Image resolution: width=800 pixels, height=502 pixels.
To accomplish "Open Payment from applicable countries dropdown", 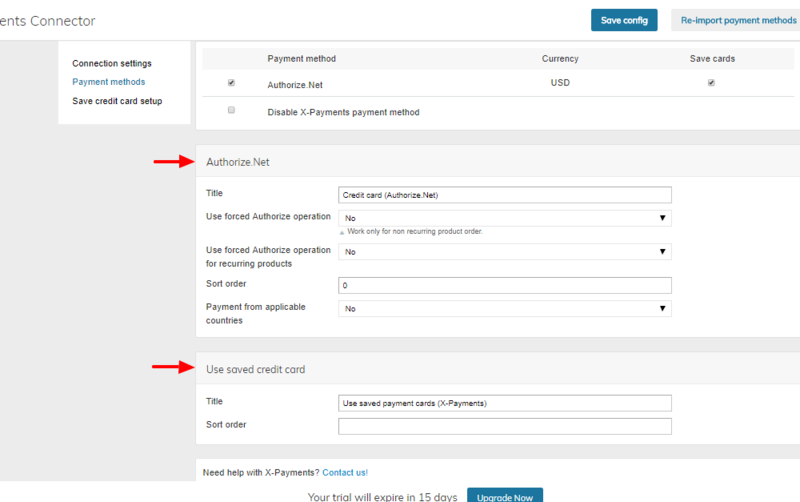I will (x=505, y=309).
